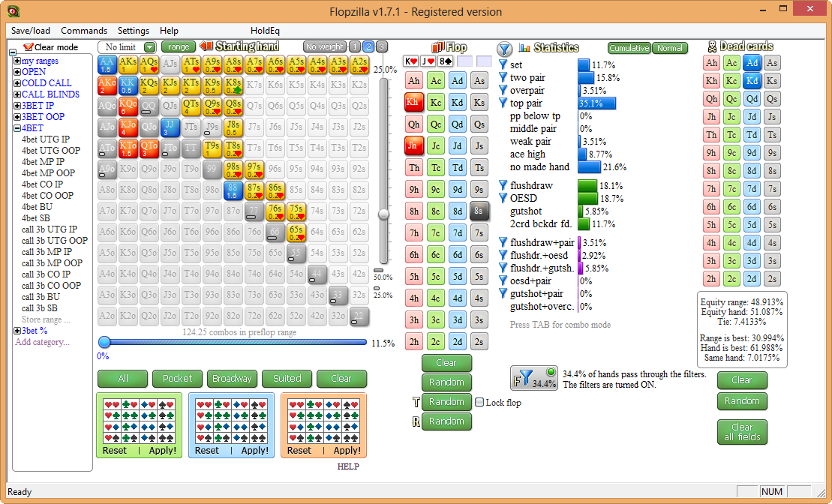Select the No weight button

(325, 46)
